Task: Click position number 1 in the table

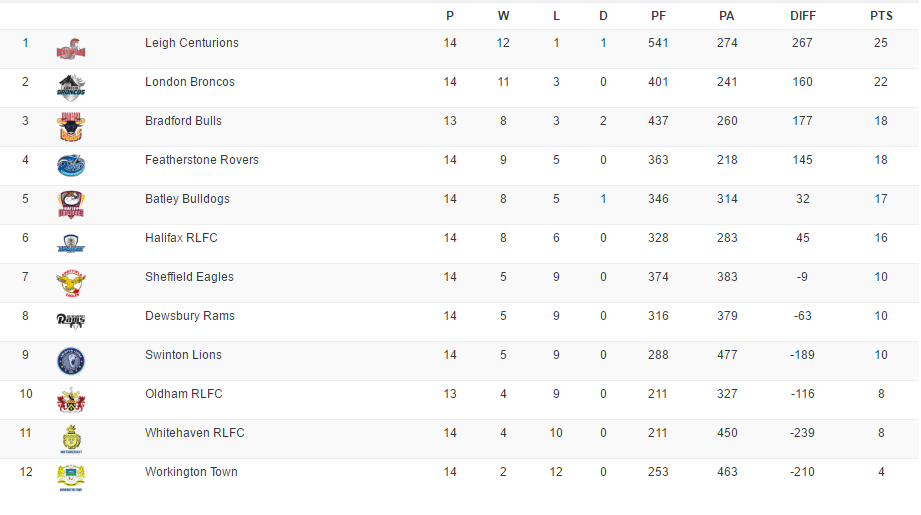Action: (x=26, y=44)
